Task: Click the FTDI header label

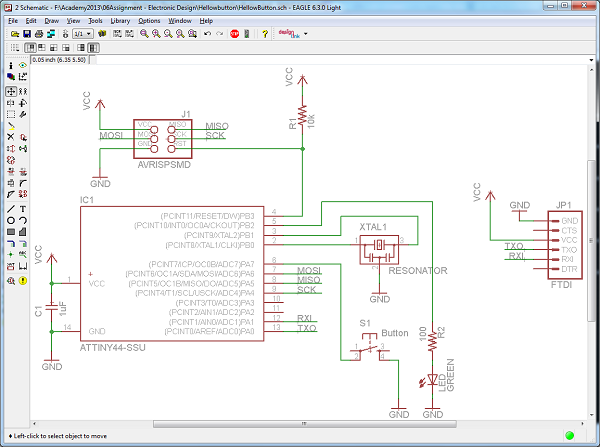Action: coord(561,285)
